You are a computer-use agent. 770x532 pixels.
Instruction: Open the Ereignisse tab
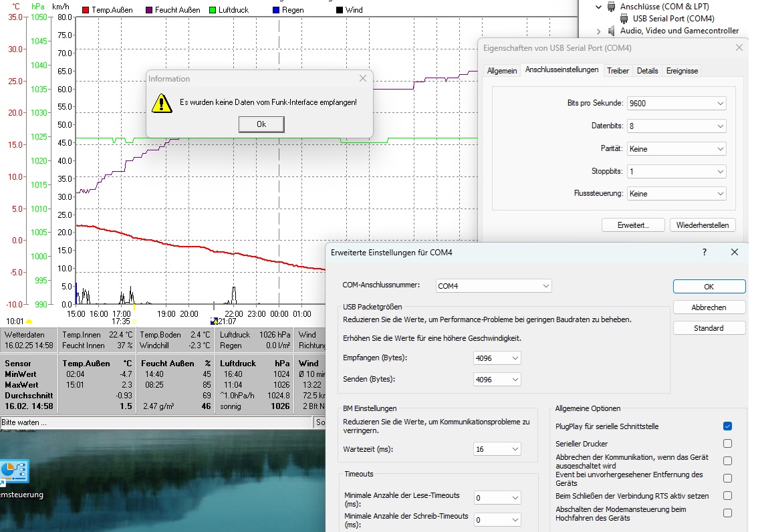click(x=682, y=71)
